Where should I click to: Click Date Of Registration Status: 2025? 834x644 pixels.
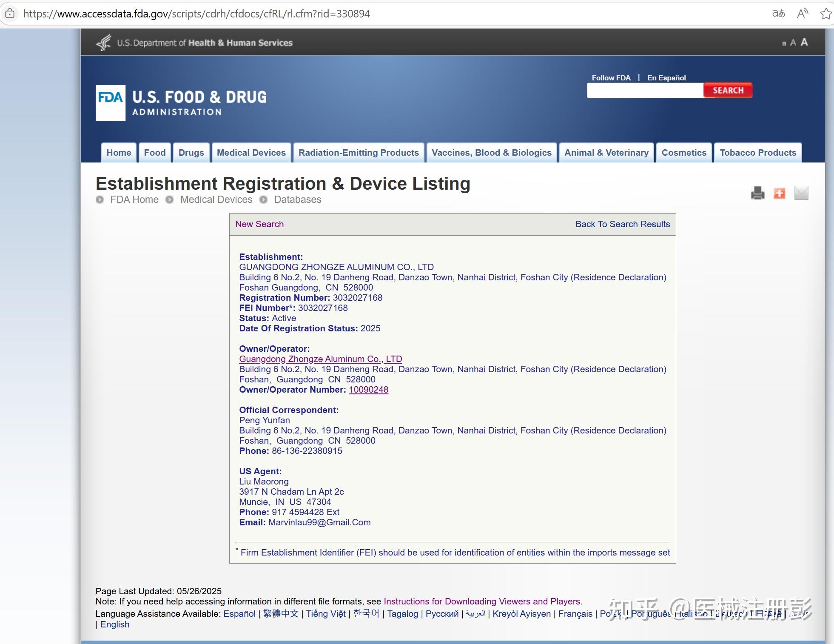coord(310,328)
